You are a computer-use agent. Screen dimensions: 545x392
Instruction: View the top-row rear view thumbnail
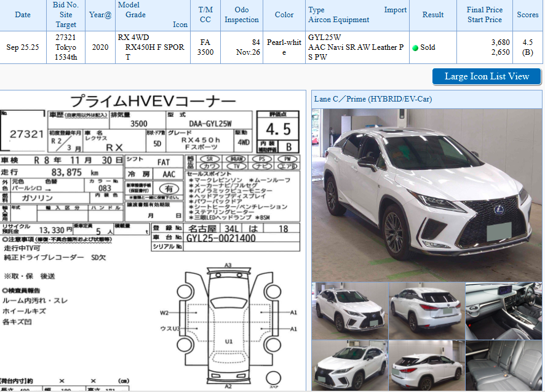[x=426, y=311]
